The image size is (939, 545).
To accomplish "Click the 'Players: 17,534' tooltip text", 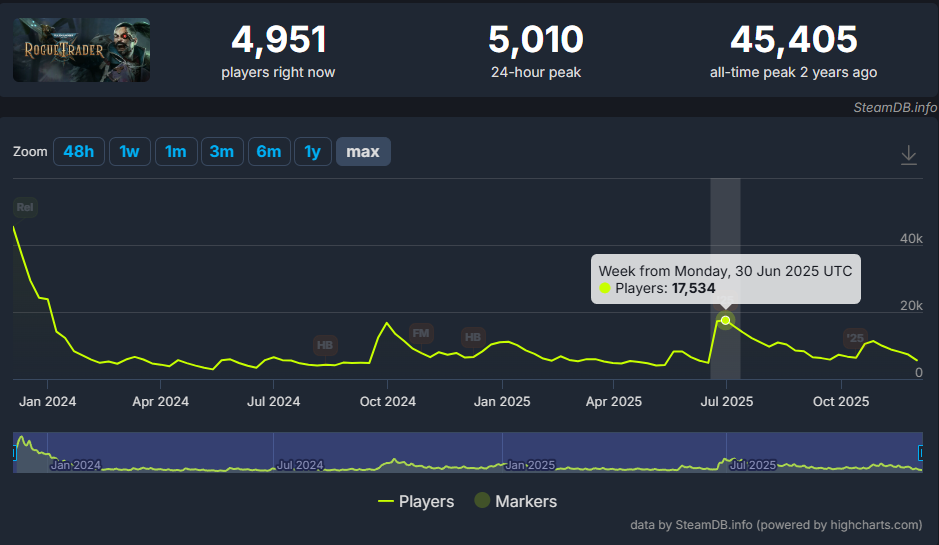I will [x=665, y=288].
